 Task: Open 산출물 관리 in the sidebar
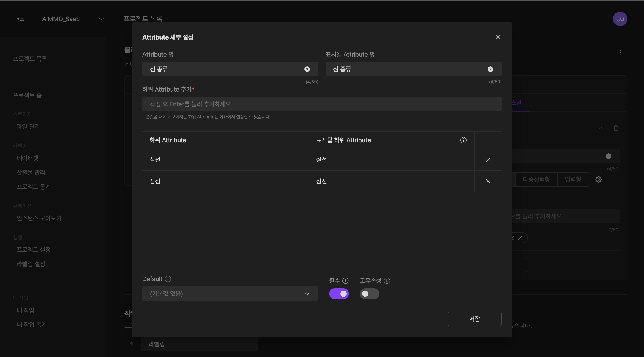coord(31,172)
